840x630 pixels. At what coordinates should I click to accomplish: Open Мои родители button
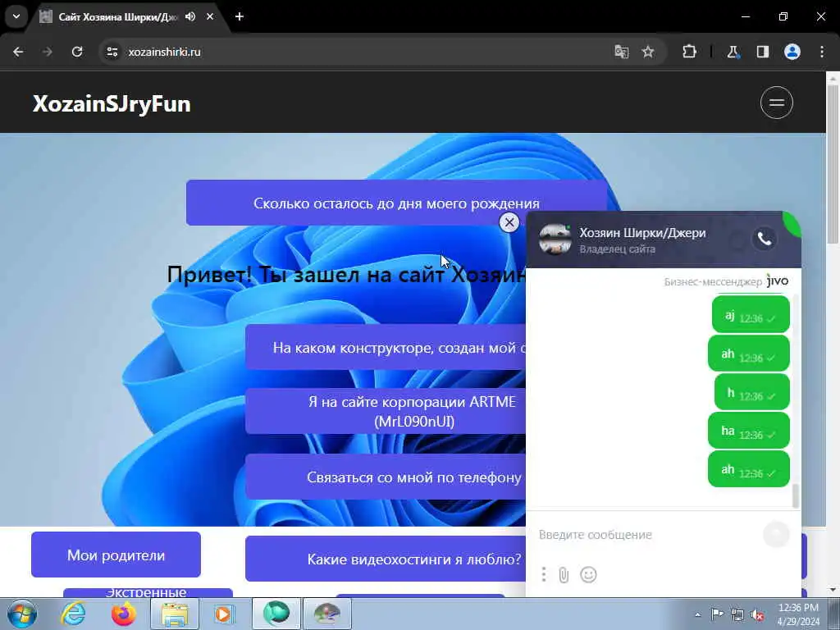point(116,555)
